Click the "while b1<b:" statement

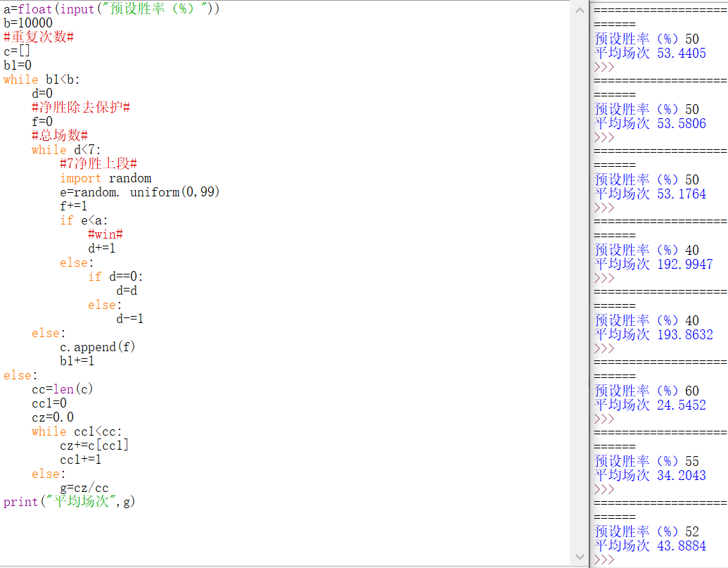coord(41,80)
